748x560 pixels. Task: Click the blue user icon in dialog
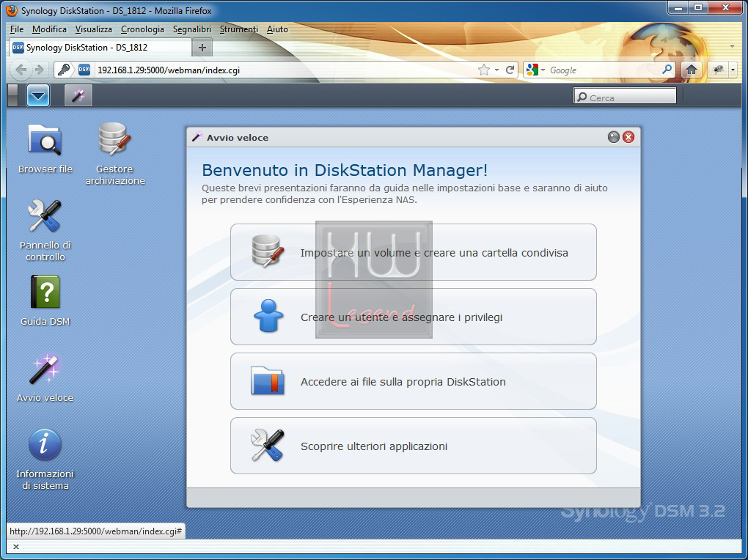click(x=268, y=316)
